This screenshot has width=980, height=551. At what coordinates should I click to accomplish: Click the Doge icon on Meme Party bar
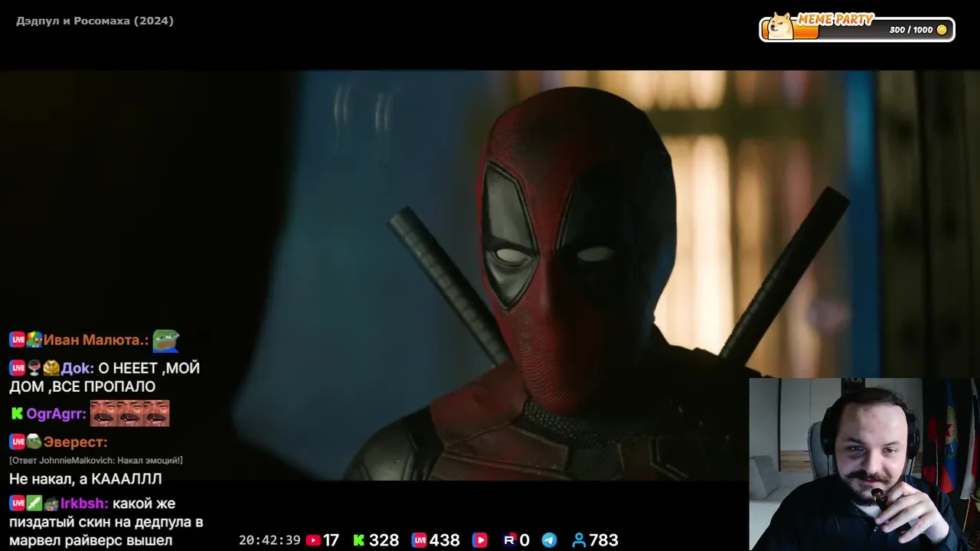780,25
